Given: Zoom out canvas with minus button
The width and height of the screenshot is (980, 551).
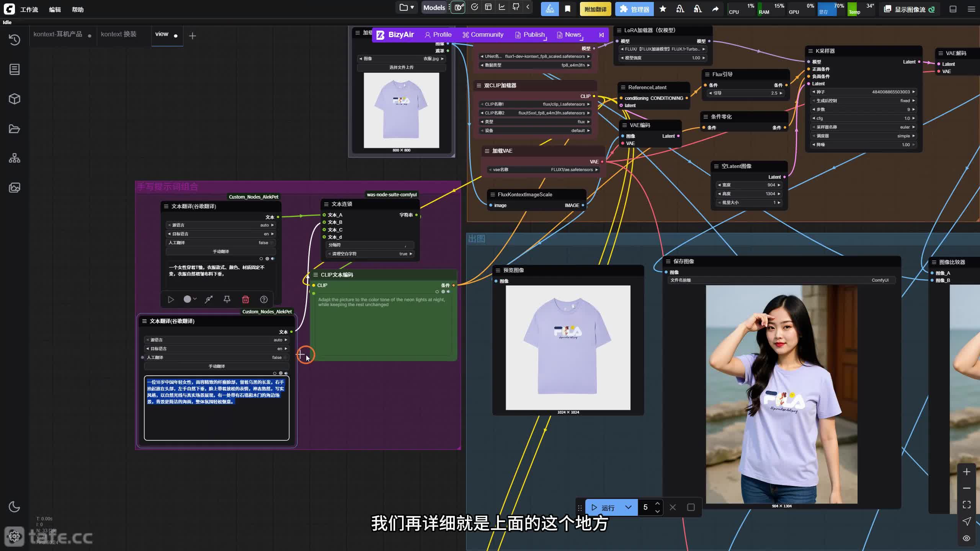Looking at the screenshot, I should [x=967, y=488].
